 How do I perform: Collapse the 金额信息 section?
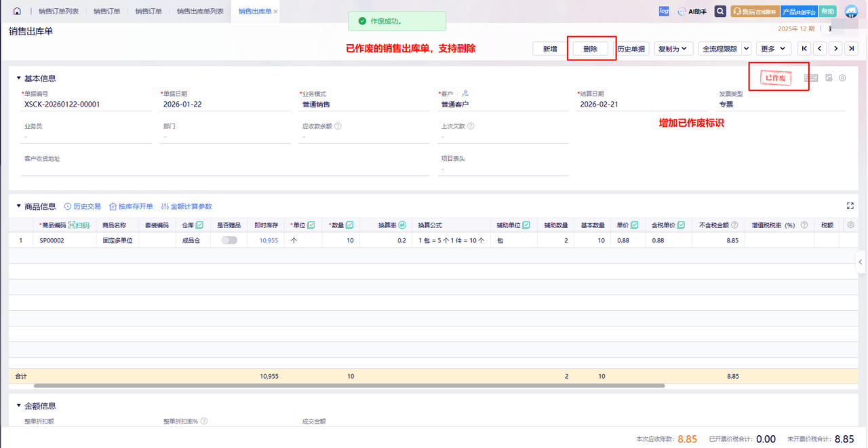click(19, 406)
